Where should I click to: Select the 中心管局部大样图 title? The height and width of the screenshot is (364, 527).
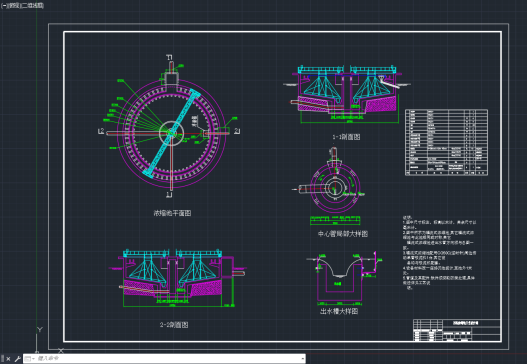343,234
